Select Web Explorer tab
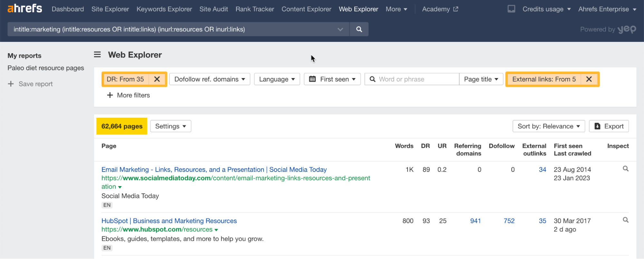 (x=359, y=9)
